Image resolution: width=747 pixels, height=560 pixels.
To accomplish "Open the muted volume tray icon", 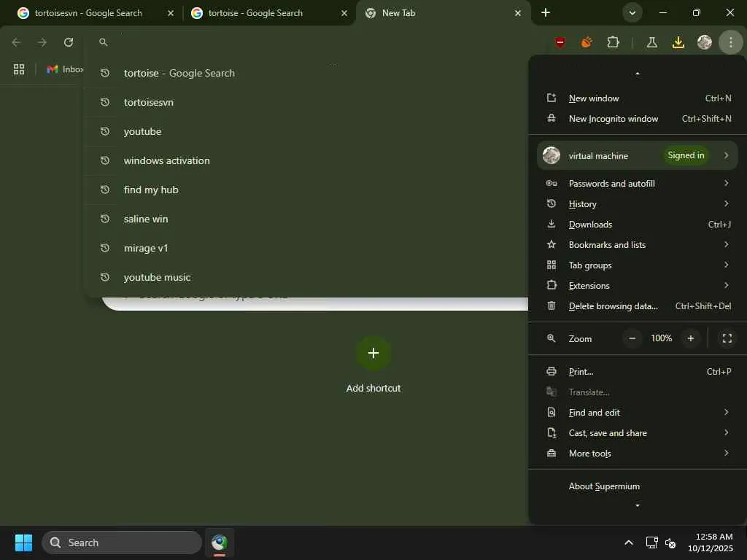I will (x=670, y=542).
